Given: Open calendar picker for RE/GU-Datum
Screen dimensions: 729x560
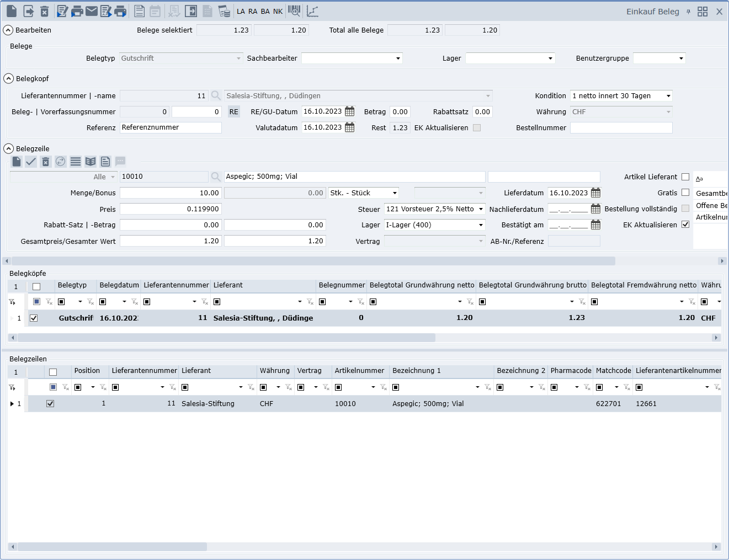Looking at the screenshot, I should tap(350, 111).
